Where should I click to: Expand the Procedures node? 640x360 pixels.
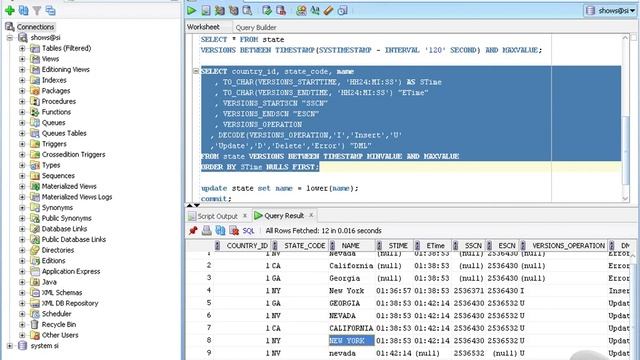pos(22,101)
